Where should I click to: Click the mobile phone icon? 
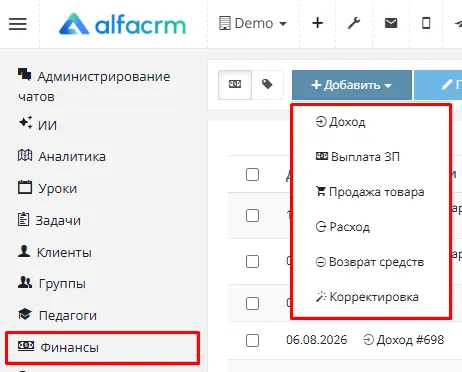426,23
